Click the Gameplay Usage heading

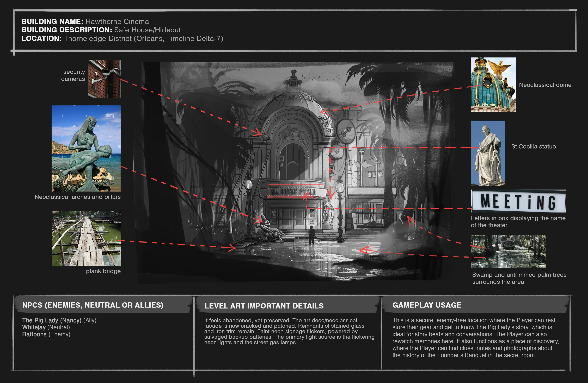click(427, 305)
